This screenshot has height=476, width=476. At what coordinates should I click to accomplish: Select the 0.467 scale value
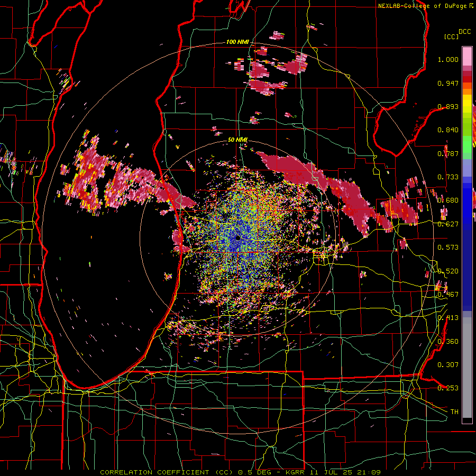point(448,295)
